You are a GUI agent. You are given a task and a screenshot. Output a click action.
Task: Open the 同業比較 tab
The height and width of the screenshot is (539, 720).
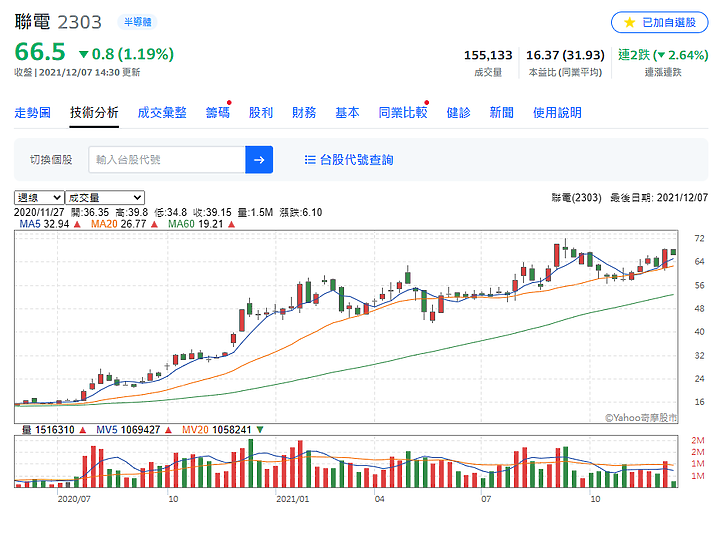point(403,112)
